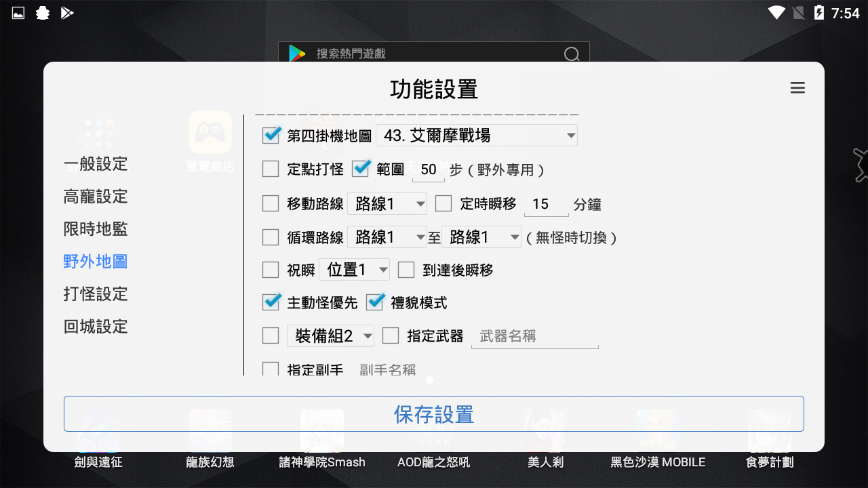
Task: Enable the 定點打怪 checkbox
Action: pyautogui.click(x=270, y=168)
